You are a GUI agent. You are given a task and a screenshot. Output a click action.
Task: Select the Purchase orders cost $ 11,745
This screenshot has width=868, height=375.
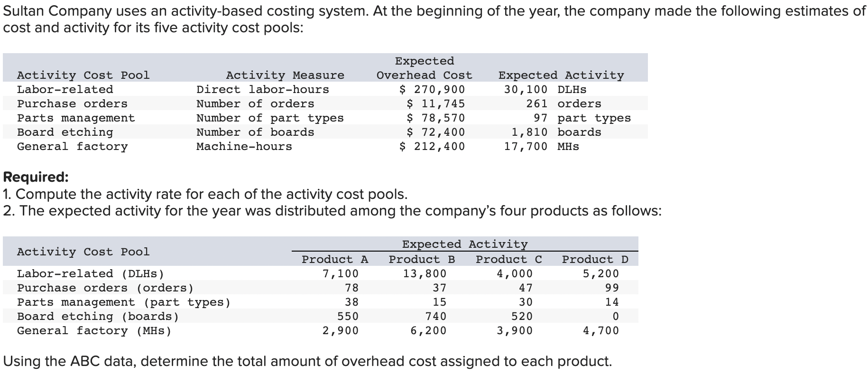tap(436, 103)
